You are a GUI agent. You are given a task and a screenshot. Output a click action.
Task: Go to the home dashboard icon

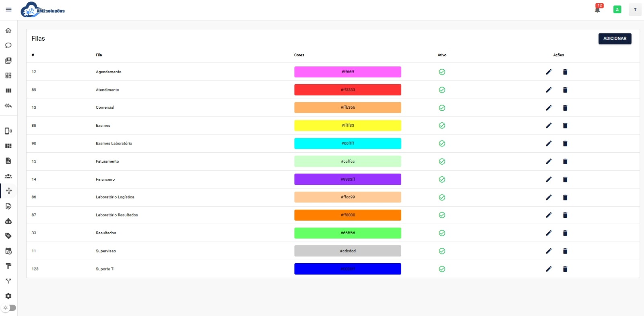[x=8, y=31]
